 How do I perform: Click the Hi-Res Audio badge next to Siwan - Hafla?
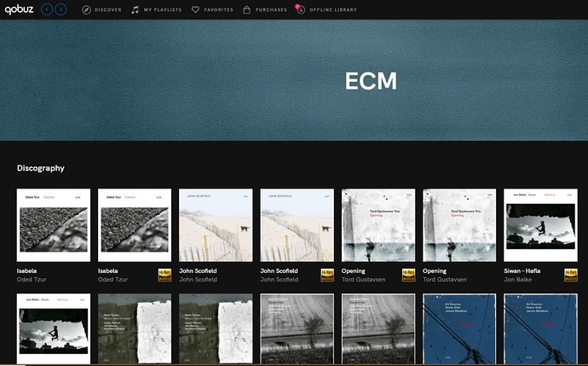point(571,275)
